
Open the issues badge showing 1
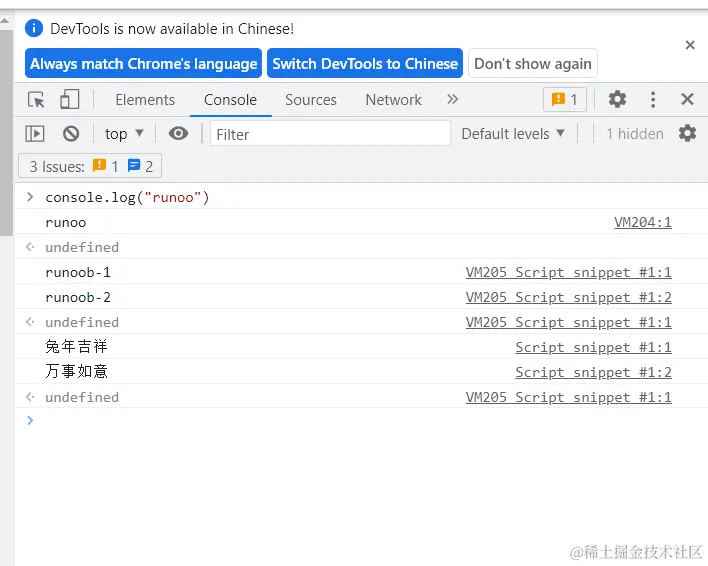pos(564,99)
